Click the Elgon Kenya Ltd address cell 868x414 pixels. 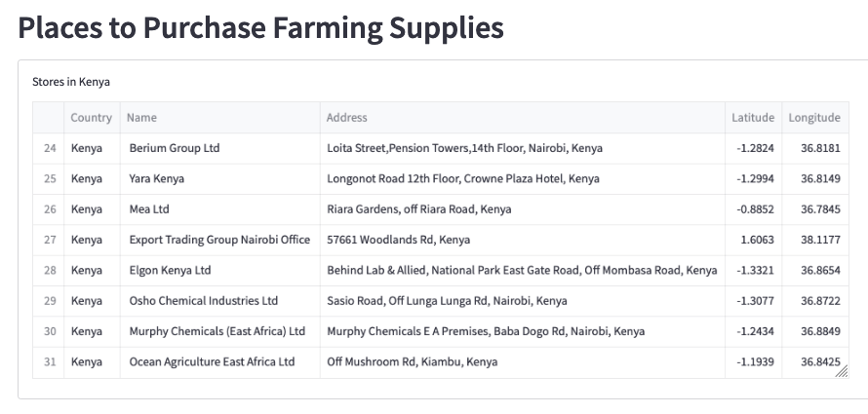click(522, 271)
